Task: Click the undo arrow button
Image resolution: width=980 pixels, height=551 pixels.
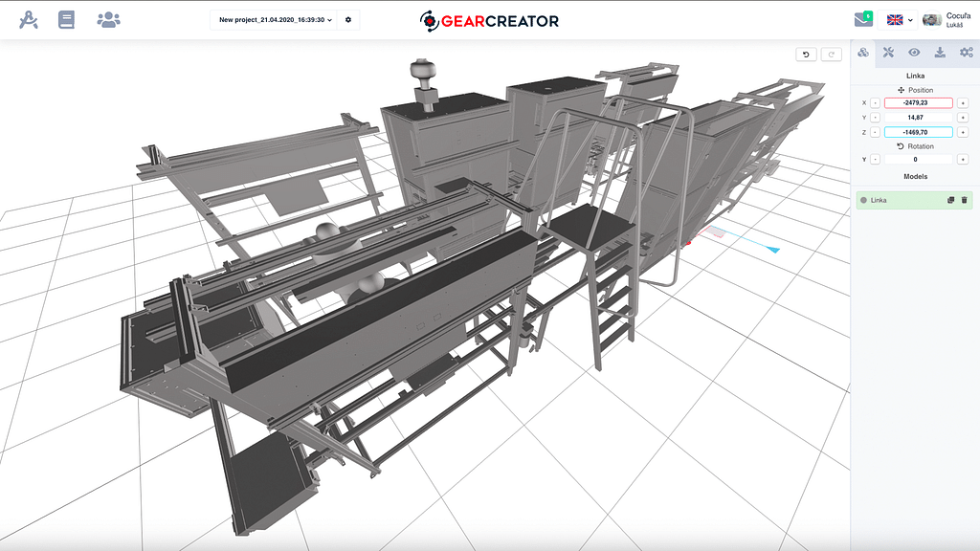Action: pyautogui.click(x=806, y=55)
